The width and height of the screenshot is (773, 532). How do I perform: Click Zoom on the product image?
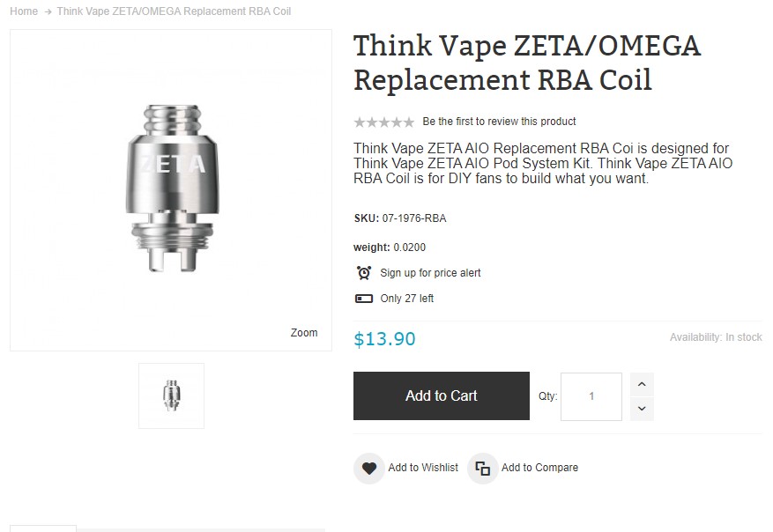click(x=304, y=333)
